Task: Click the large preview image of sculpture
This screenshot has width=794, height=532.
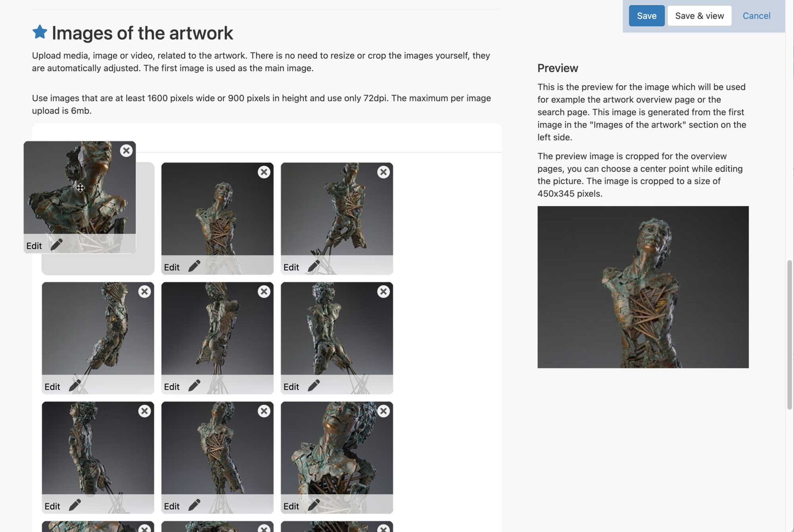Action: click(x=643, y=287)
